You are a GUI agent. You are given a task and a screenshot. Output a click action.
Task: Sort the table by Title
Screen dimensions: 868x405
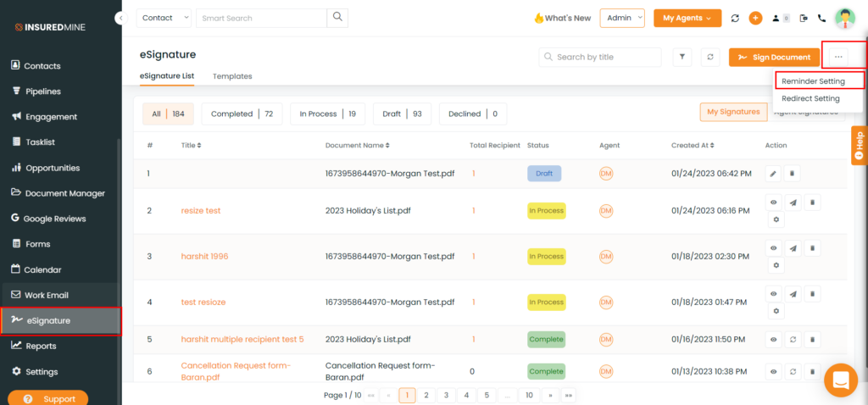point(191,146)
